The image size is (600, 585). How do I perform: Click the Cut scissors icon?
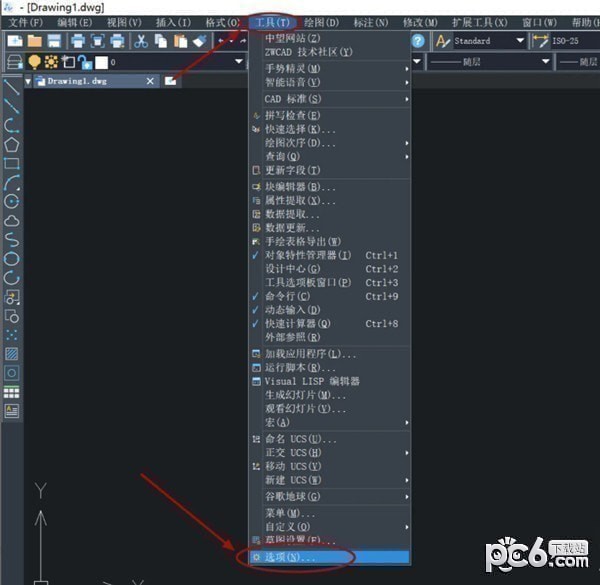click(141, 41)
